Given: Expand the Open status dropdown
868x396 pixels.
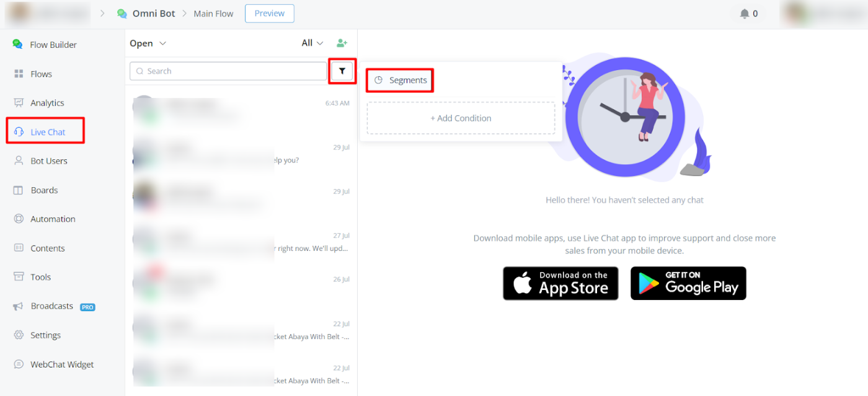Looking at the screenshot, I should tap(148, 43).
